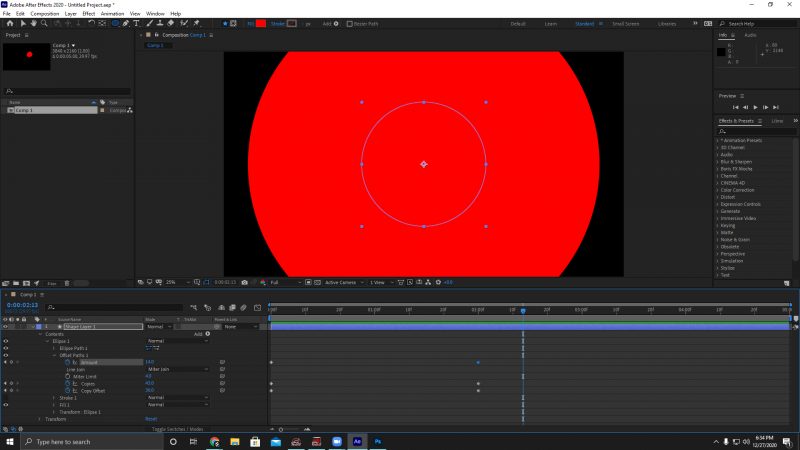800x450 pixels.
Task: Select the Eraser tool
Action: click(170, 23)
